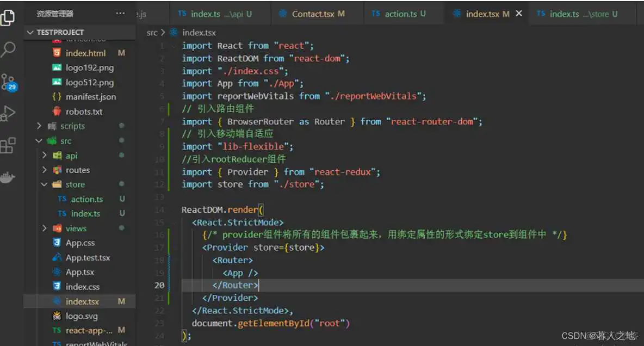Screen dimensions: 644x346
Task: Open the Run and Debug view
Action: [x=8, y=113]
